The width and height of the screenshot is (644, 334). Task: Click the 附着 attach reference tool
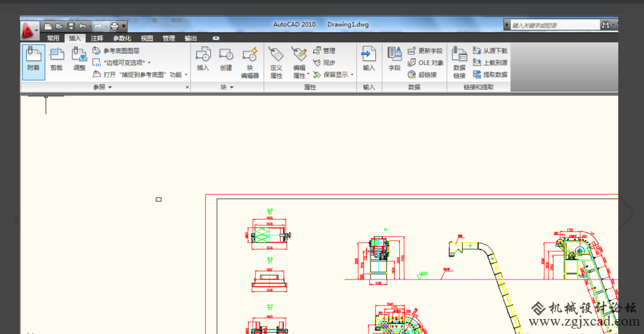tap(34, 62)
